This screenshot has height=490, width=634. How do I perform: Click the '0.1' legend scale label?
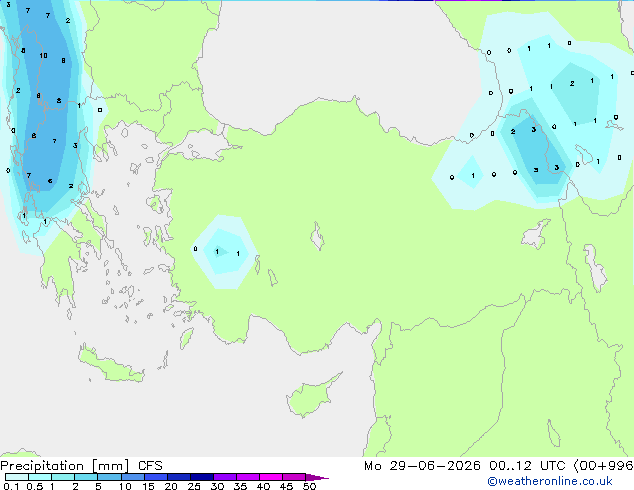11,486
